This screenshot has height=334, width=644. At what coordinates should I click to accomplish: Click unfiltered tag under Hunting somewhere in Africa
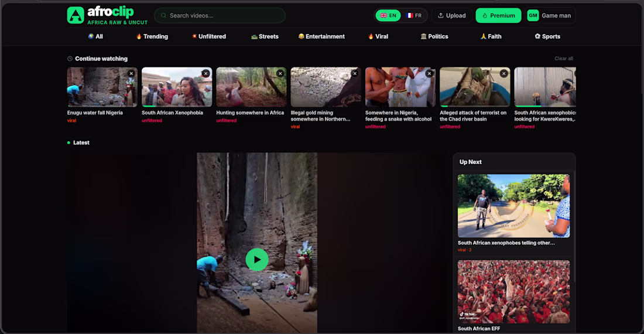[227, 120]
